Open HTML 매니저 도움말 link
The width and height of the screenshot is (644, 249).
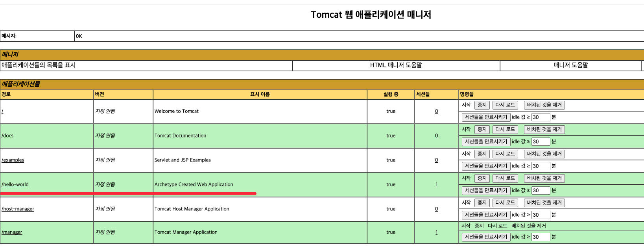(396, 65)
